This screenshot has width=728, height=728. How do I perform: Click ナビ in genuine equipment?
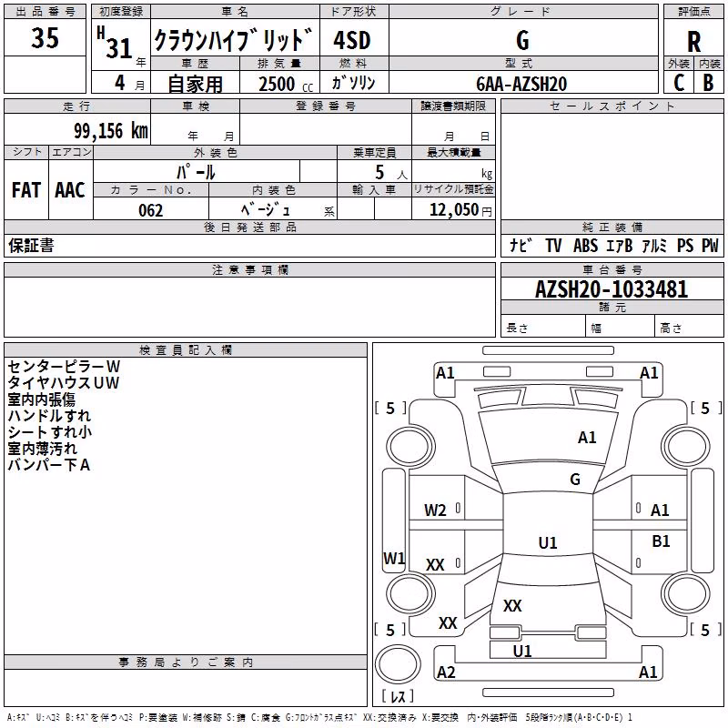click(521, 245)
